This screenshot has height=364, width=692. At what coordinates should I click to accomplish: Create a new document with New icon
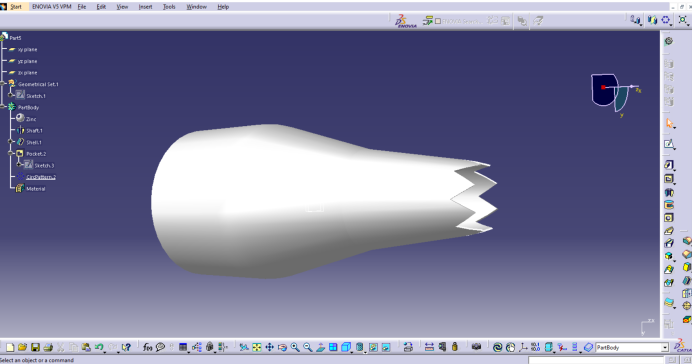coord(10,347)
